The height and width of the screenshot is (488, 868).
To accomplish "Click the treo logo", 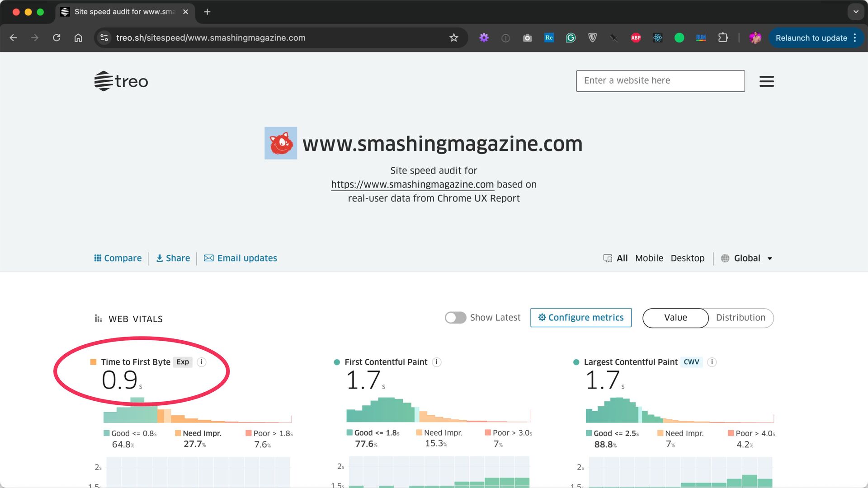I will [121, 81].
